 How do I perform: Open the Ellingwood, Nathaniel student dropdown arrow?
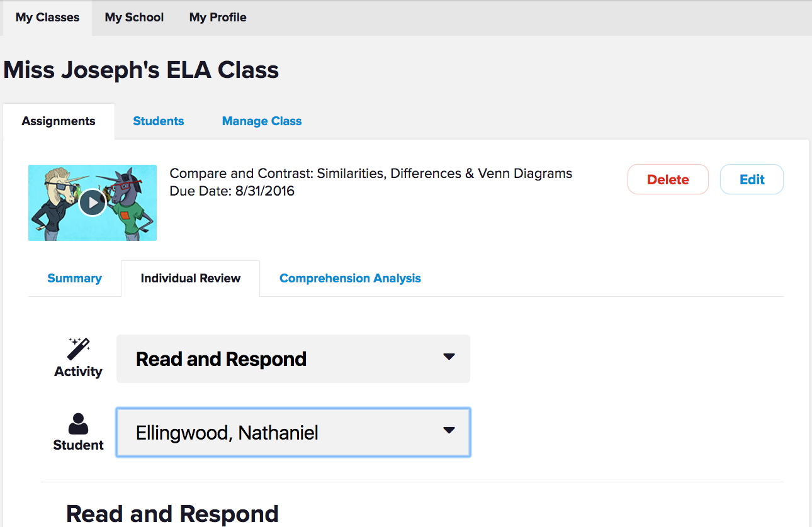point(449,431)
